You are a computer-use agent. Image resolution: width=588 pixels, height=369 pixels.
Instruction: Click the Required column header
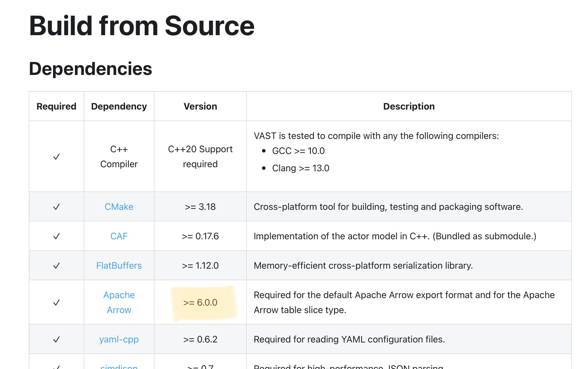[x=56, y=106]
